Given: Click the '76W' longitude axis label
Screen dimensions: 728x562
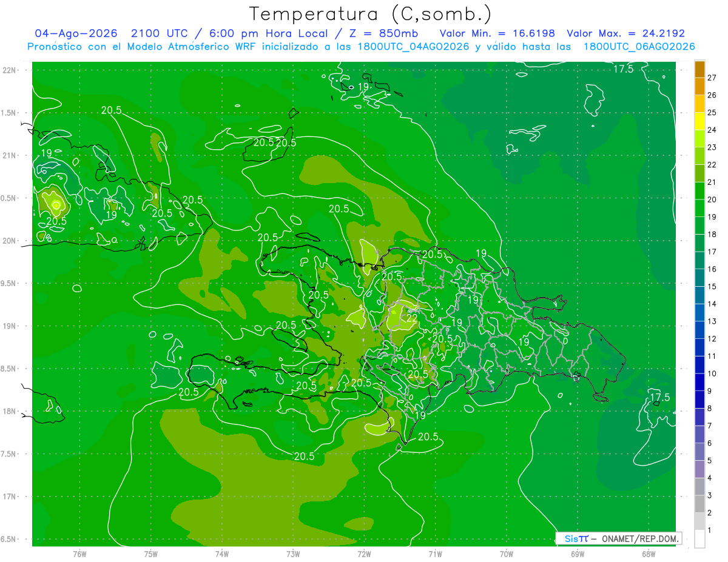Looking at the screenshot, I should pyautogui.click(x=79, y=554).
